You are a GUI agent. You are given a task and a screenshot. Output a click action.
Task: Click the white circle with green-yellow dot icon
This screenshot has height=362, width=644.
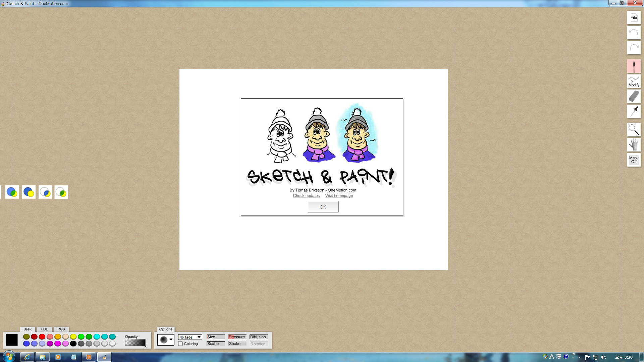tap(61, 192)
